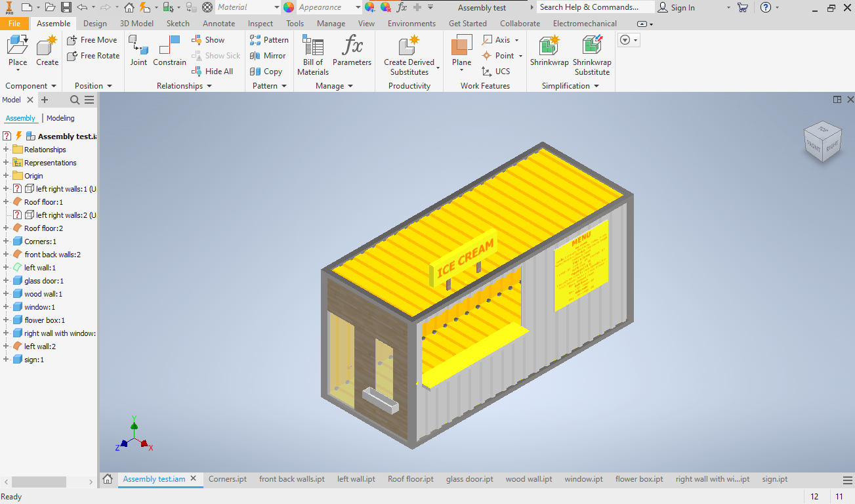855x504 pixels.
Task: Click Create Derived Substitutes
Action: pos(409,56)
